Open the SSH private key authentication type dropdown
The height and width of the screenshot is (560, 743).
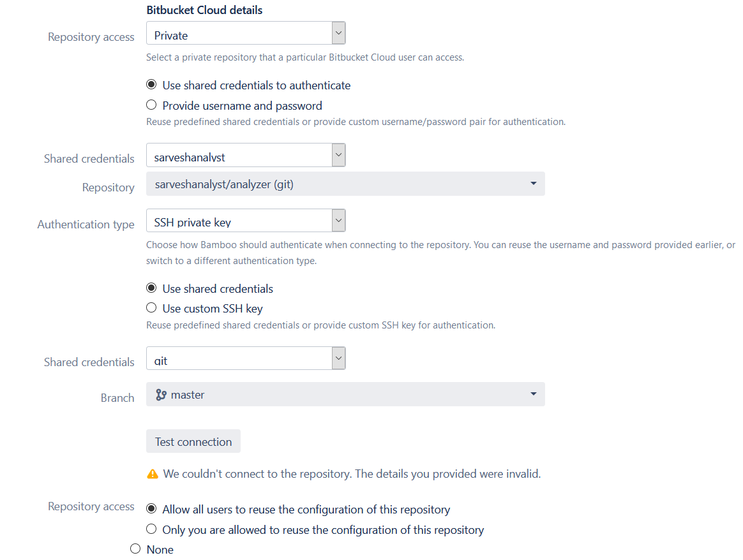click(246, 220)
